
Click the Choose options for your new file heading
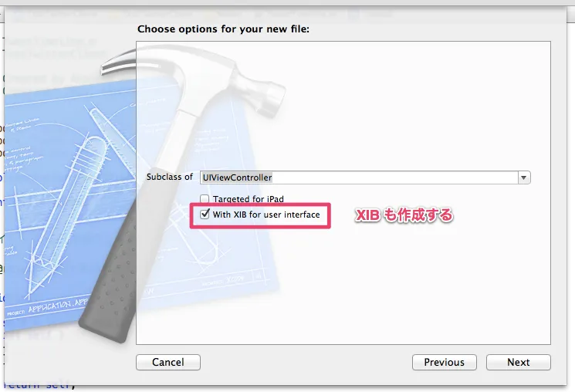(x=223, y=29)
